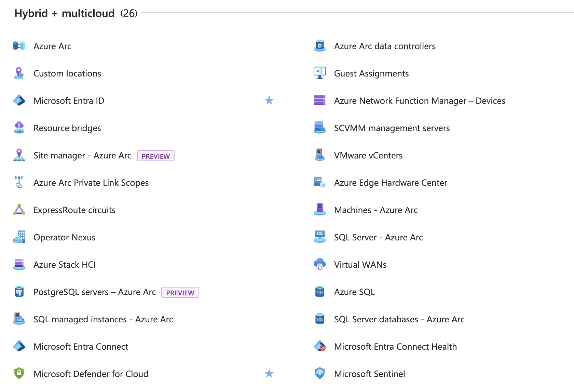Unfavorite Microsoft Entra ID using its star
Screen dimensions: 574x392
point(269,100)
